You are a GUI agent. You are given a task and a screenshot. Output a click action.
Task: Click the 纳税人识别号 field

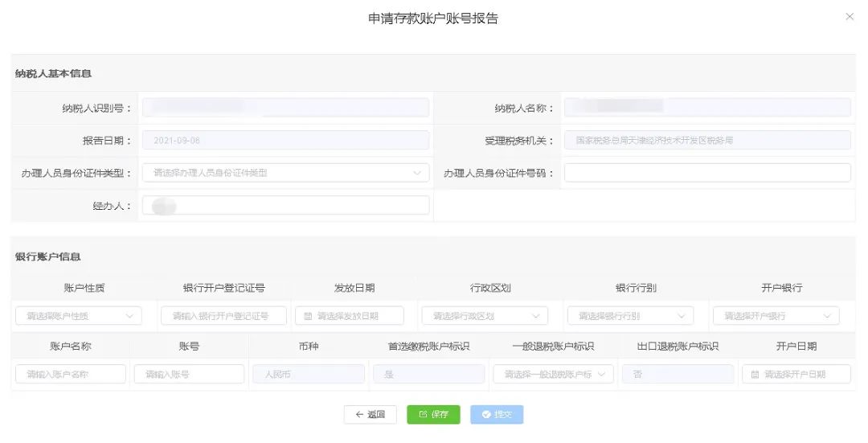pyautogui.click(x=285, y=108)
